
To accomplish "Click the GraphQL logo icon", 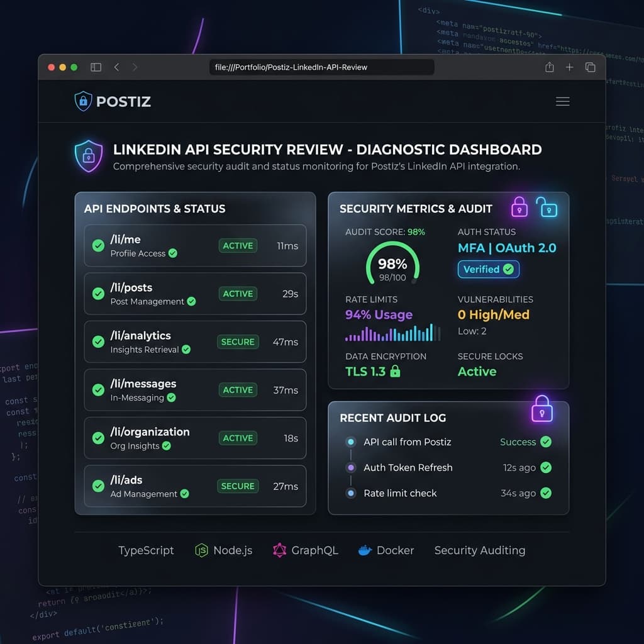I will pos(280,550).
